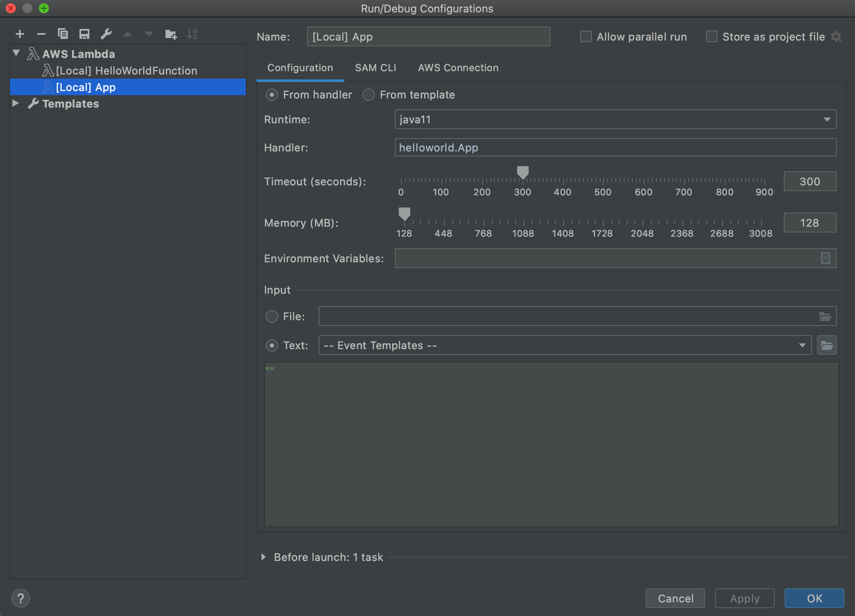
Task: Browse for an input file
Action: point(826,316)
